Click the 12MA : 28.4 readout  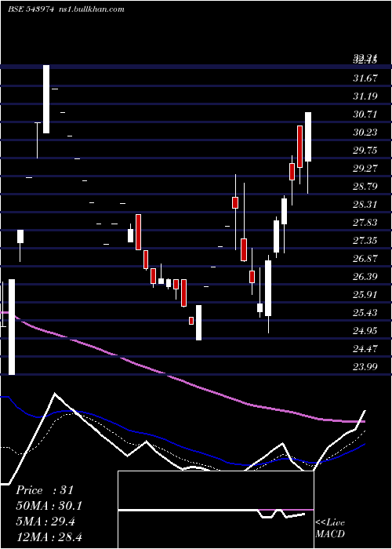[x=49, y=536]
